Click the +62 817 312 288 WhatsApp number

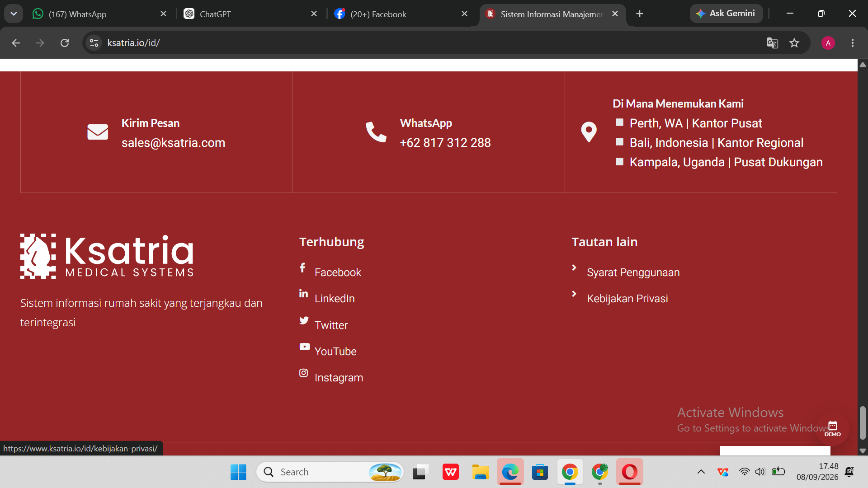pyautogui.click(x=445, y=143)
